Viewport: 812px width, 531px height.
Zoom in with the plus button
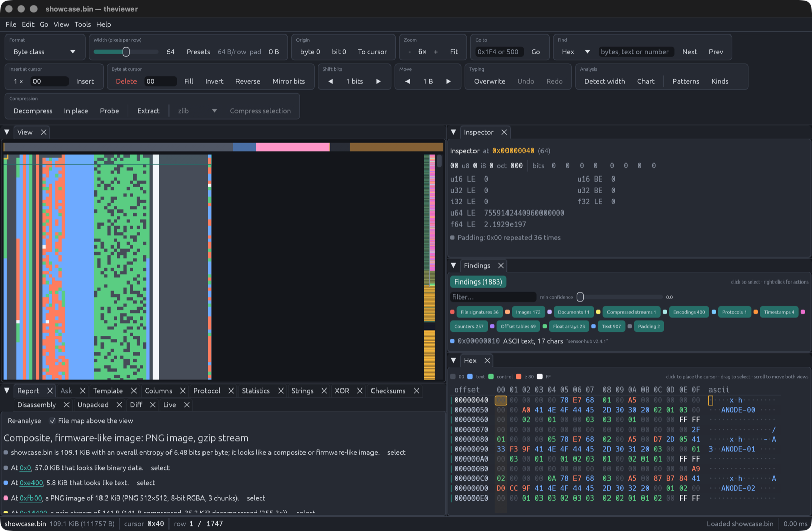(436, 52)
